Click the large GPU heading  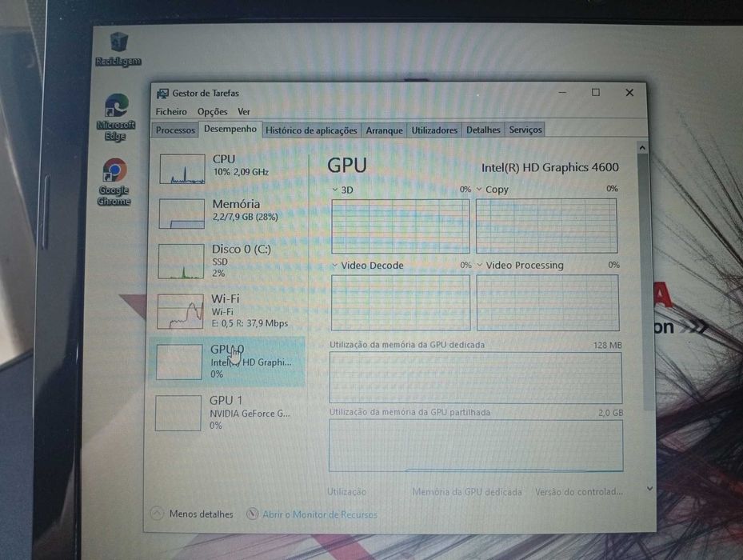pos(347,165)
